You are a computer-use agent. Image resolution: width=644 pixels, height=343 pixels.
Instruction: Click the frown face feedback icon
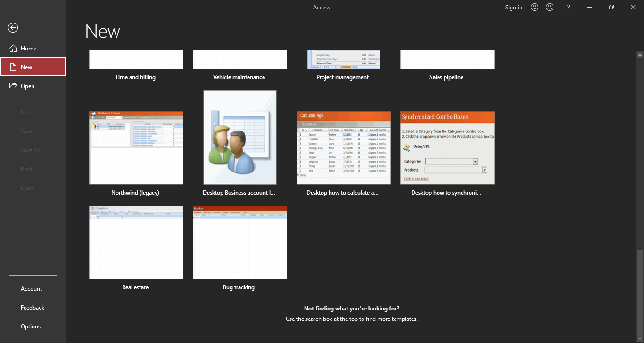point(550,7)
